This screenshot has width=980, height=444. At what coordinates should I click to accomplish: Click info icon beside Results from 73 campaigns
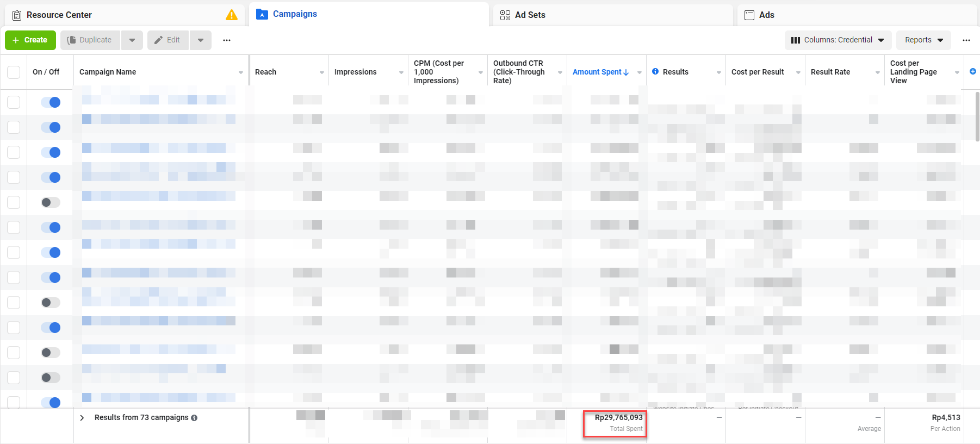click(194, 418)
